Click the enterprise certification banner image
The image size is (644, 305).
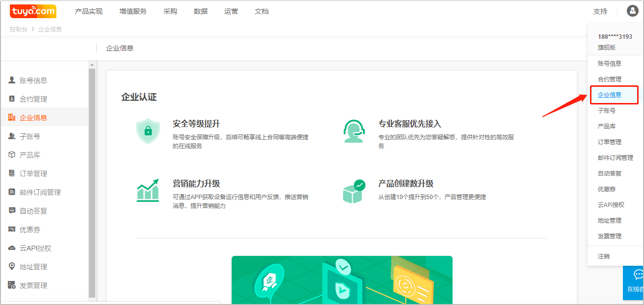342,280
